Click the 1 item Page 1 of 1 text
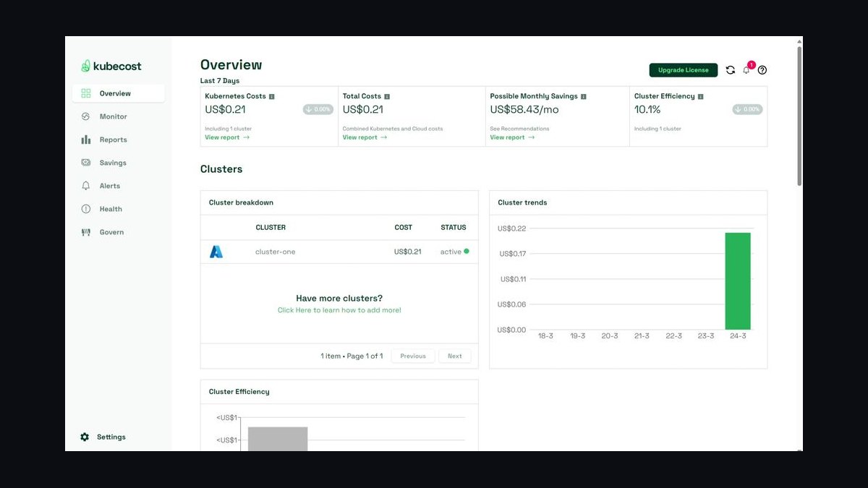 point(352,356)
